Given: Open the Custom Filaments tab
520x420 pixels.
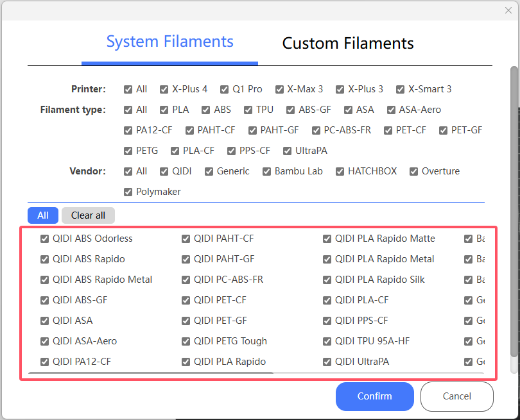Looking at the screenshot, I should (348, 44).
